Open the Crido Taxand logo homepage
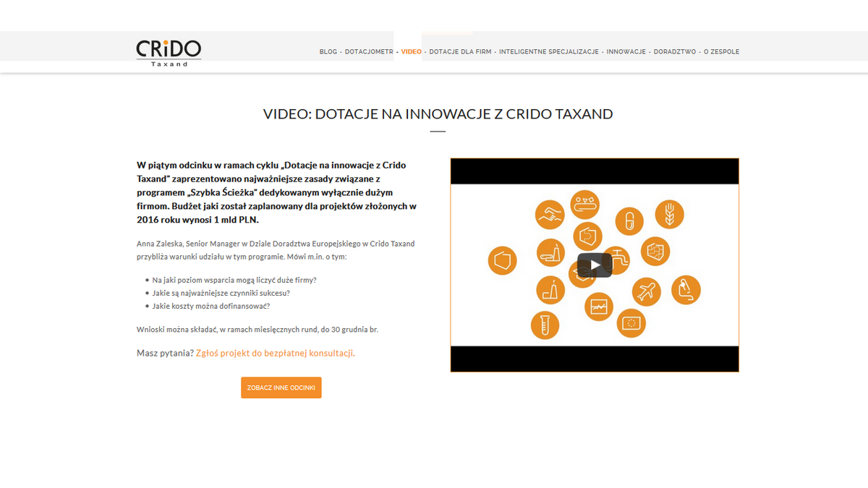This screenshot has width=868, height=488. click(x=169, y=52)
